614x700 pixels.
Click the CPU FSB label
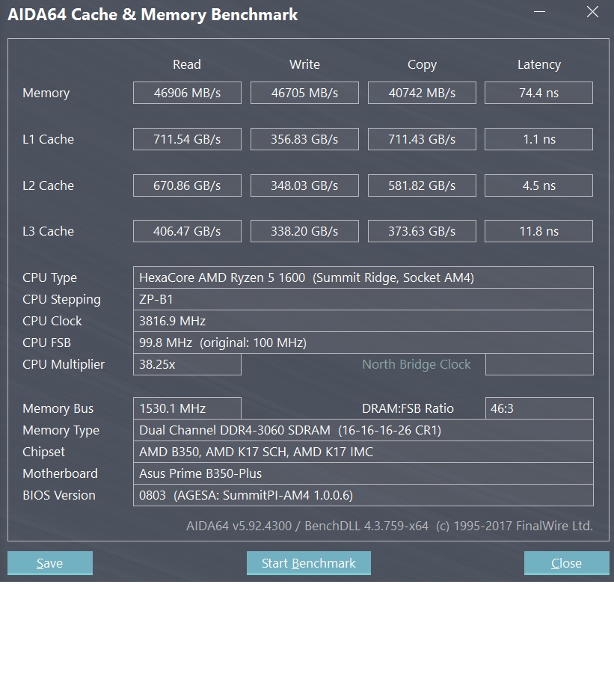pos(47,343)
